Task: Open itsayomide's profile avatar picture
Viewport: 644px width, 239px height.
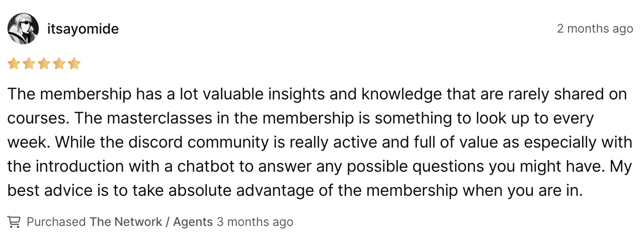Action: click(23, 29)
